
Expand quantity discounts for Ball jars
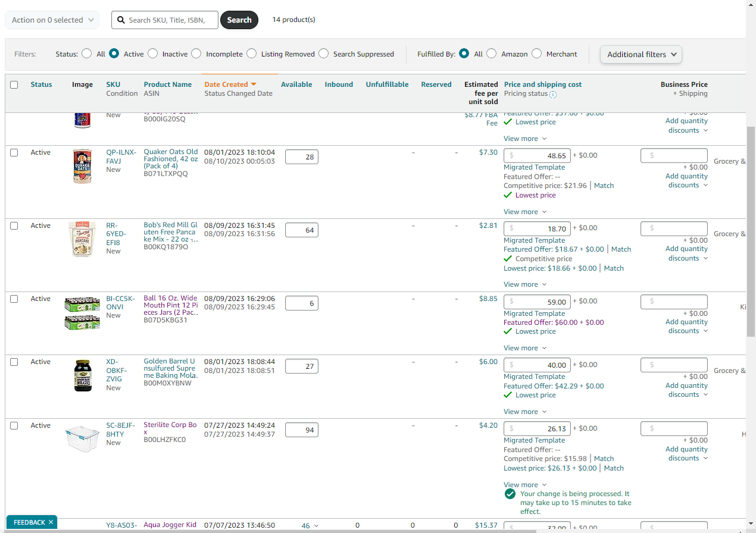point(687,327)
